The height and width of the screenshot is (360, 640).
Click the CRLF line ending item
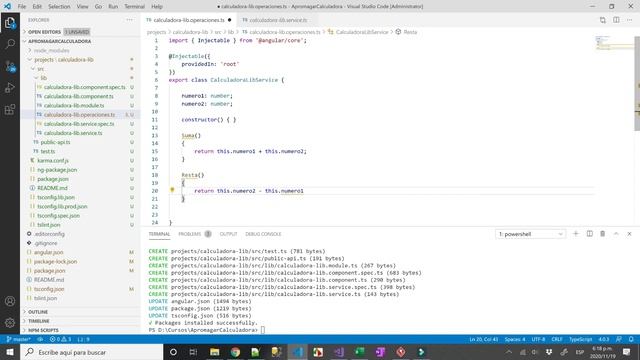click(557, 339)
